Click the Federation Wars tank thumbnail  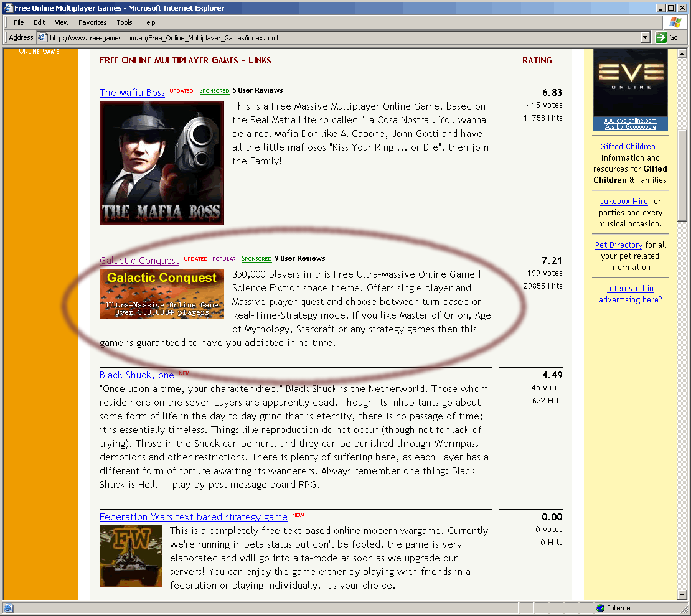tap(131, 556)
